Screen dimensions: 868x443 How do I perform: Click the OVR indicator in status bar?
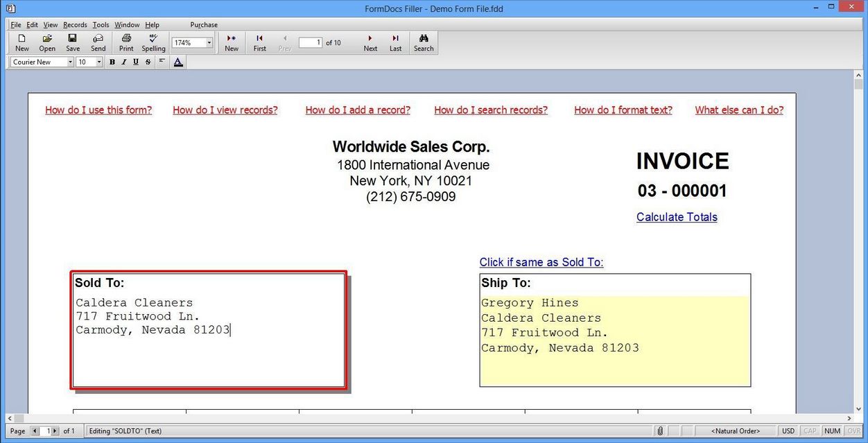853,431
